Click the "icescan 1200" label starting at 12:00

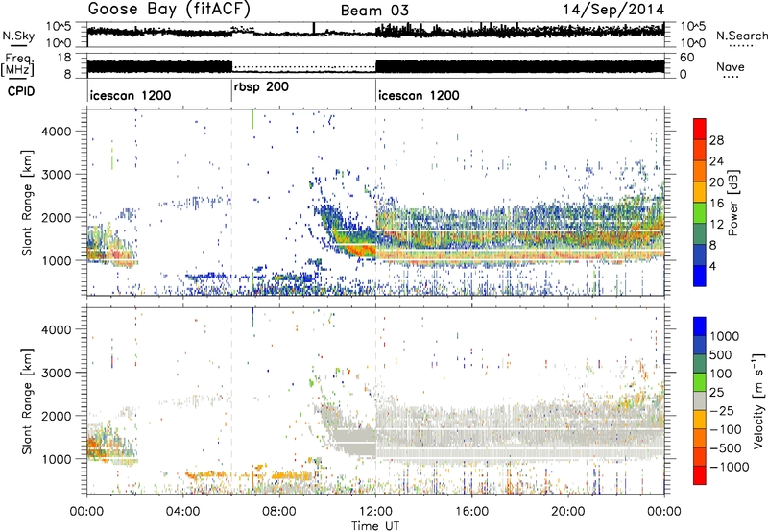coord(419,95)
